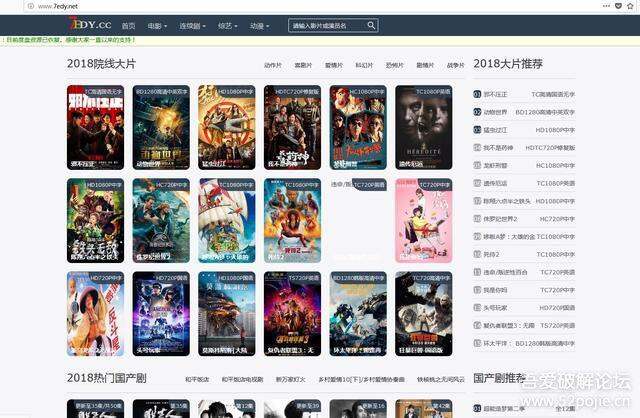Image resolution: width=640 pixels, height=418 pixels.
Task: Open the 环太平洋 robot poster
Action: click(x=358, y=314)
